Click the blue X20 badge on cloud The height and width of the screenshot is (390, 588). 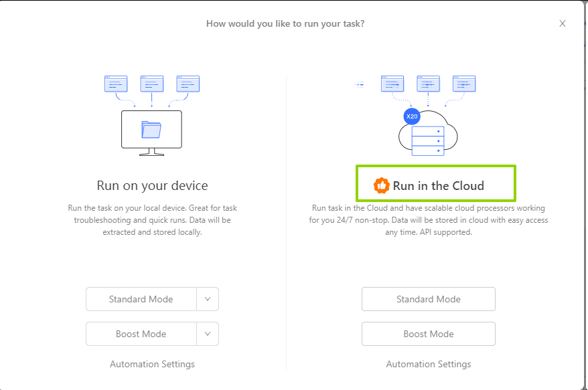point(412,116)
